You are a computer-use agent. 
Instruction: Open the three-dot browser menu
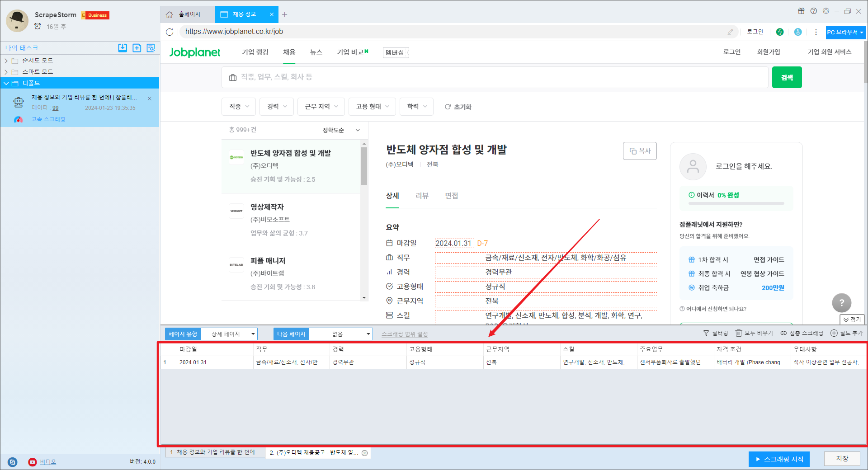tap(816, 32)
